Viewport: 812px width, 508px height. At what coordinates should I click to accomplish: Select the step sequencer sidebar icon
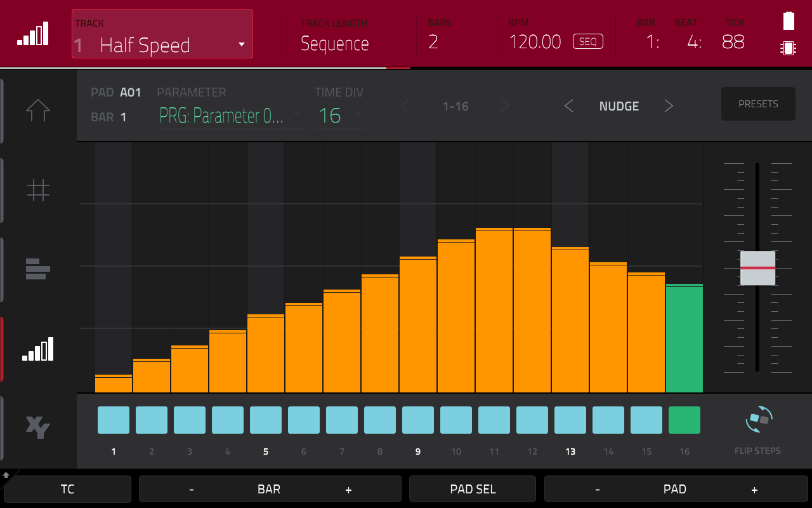click(38, 349)
